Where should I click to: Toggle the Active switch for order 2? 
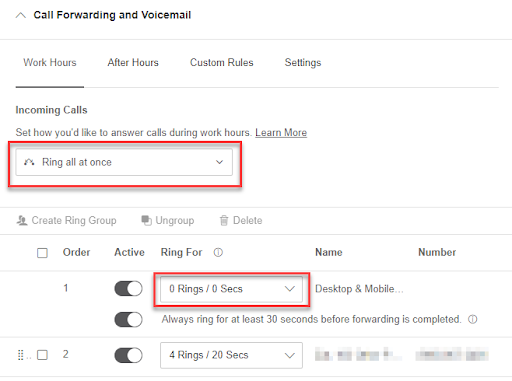(x=128, y=355)
